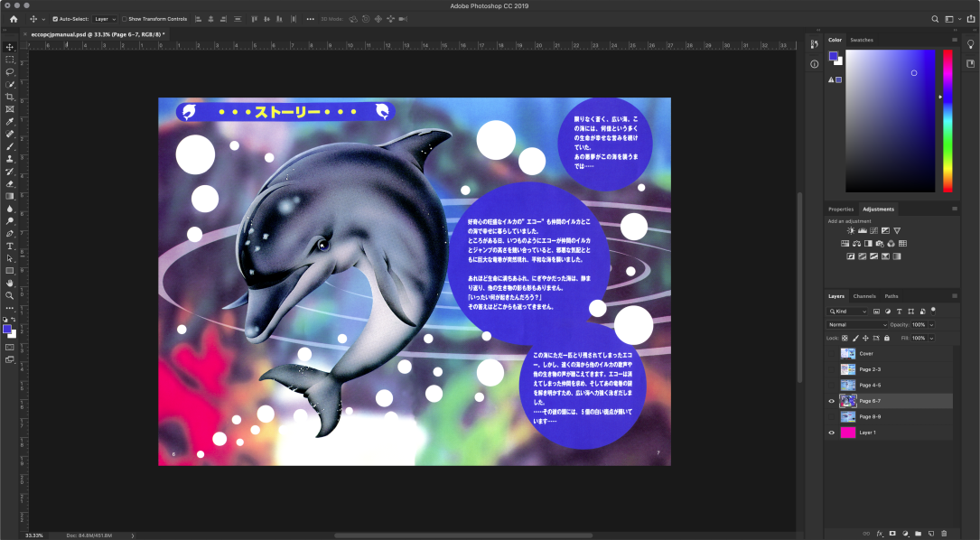
Task: Select the Crop tool
Action: (x=10, y=97)
